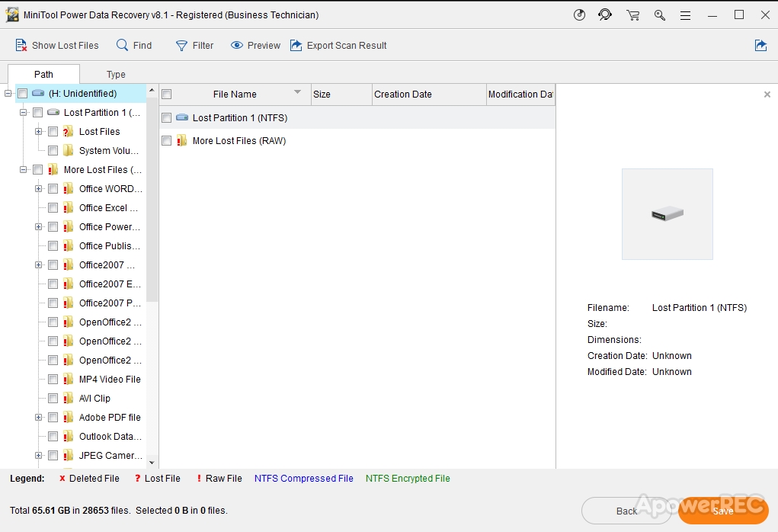
Task: Select the Office Publis... tree item
Action: coord(110,245)
